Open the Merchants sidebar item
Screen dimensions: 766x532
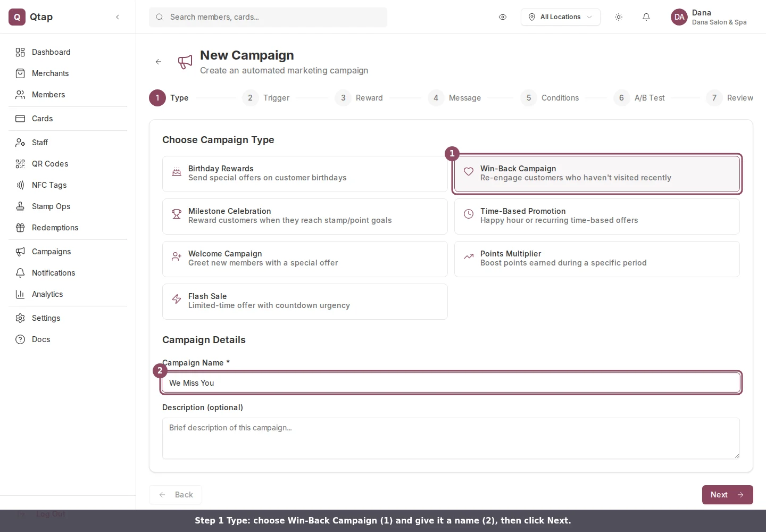click(x=68, y=73)
